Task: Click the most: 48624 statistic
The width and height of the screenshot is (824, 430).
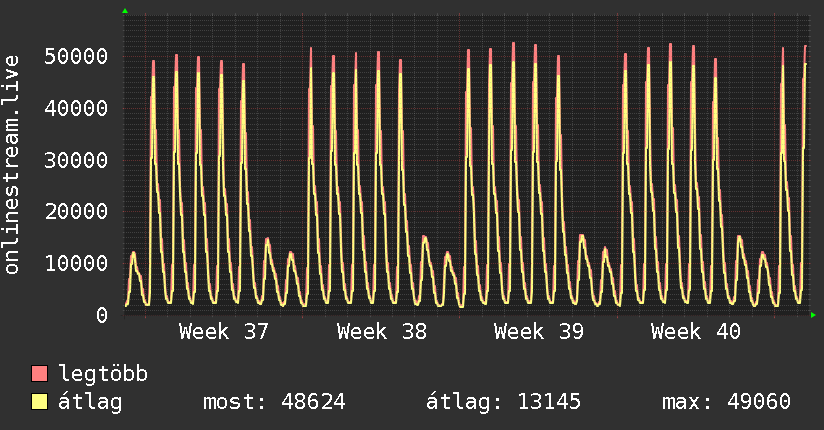Action: (x=274, y=402)
